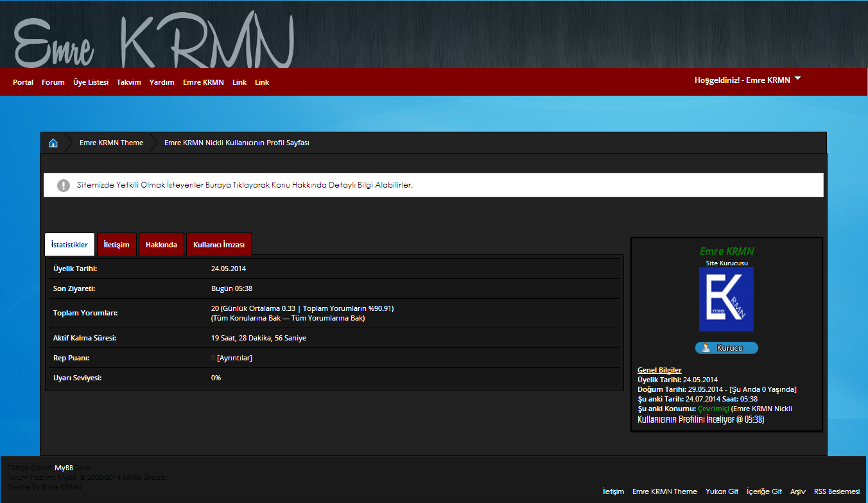This screenshot has height=503, width=868.
Task: Click the Son Ziyareti value Bugün 05:38
Action: click(232, 288)
